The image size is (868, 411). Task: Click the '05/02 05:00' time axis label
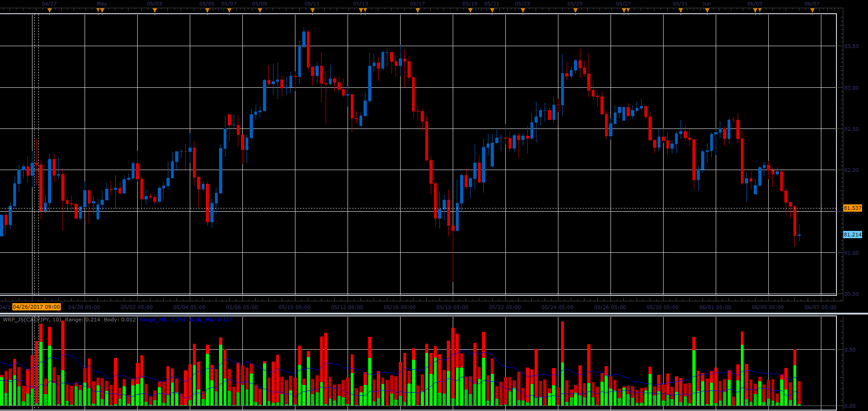pos(137,307)
